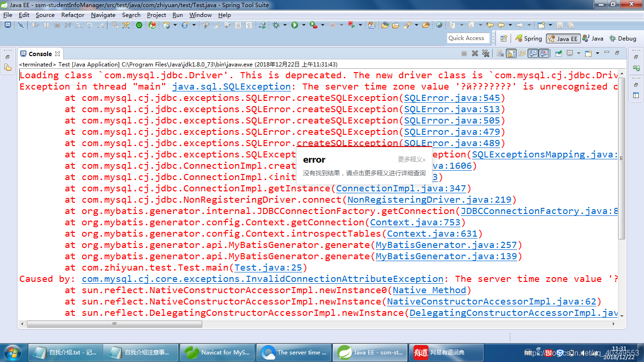Switch to the Java perspective
This screenshot has width=644, height=362.
tap(593, 39)
